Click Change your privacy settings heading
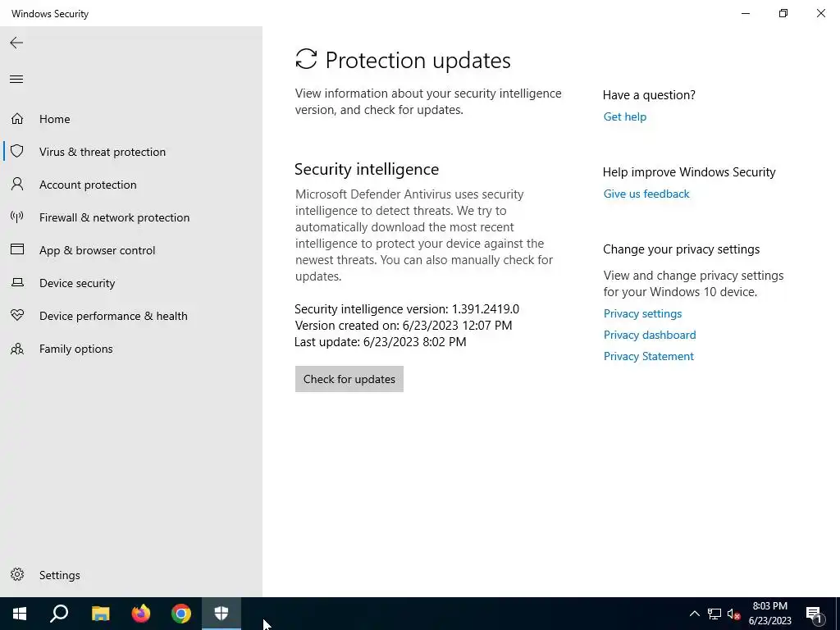The image size is (840, 630). (681, 249)
